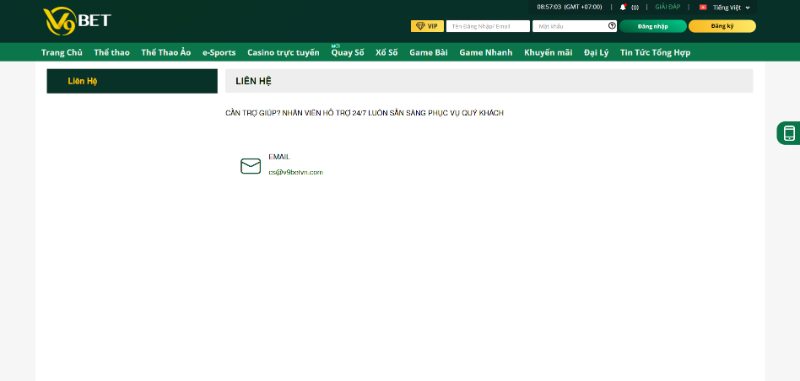800x381 pixels.
Task: Click the Đăng nhập login button
Action: click(x=653, y=26)
